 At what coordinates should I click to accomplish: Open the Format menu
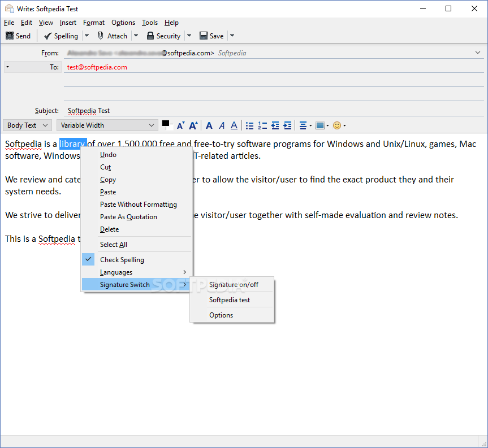click(94, 23)
